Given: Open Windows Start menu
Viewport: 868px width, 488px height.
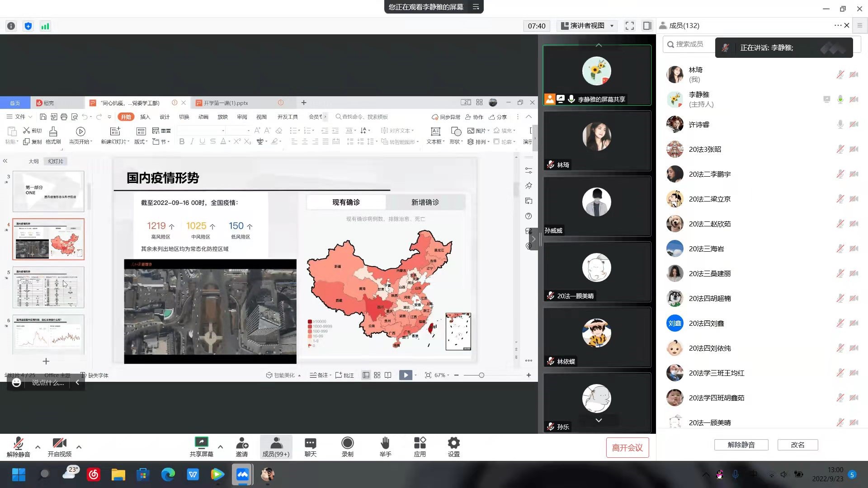Looking at the screenshot, I should [x=19, y=474].
